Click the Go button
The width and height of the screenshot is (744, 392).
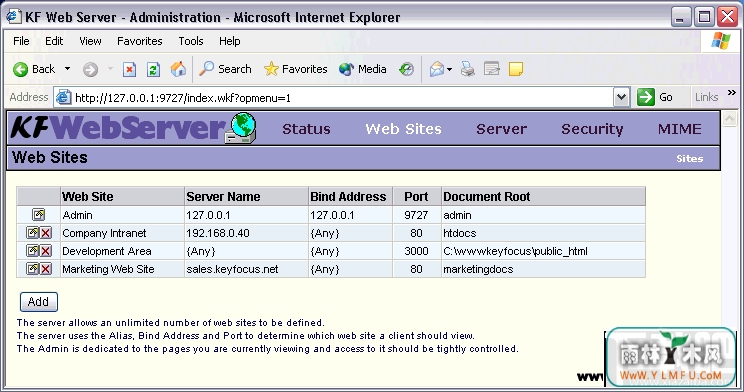tap(656, 97)
